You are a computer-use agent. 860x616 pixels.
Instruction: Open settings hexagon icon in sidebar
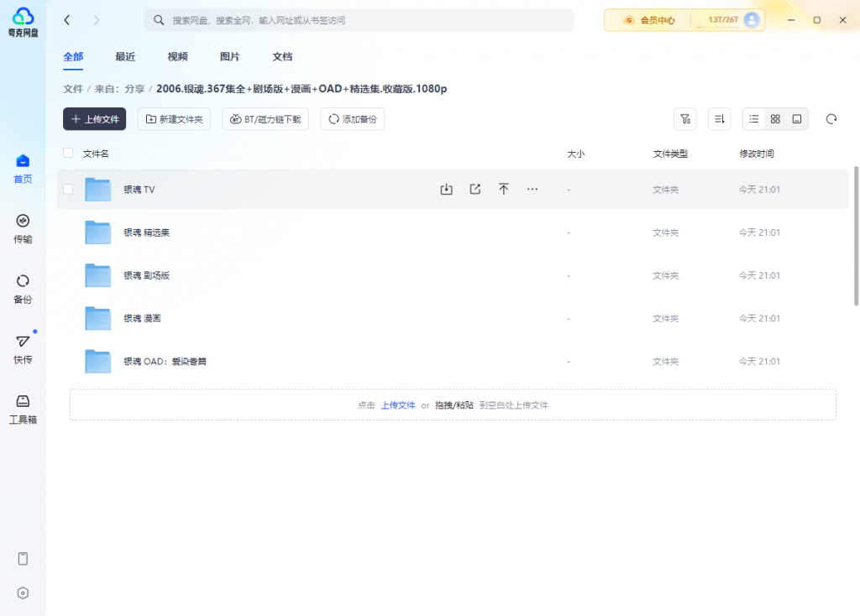pos(23,593)
